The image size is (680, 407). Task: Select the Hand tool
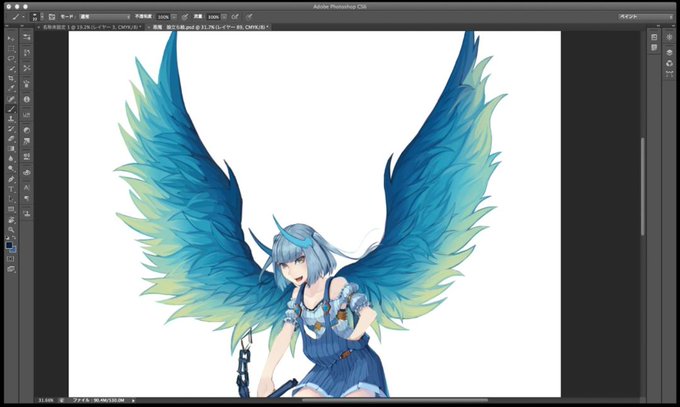11,220
